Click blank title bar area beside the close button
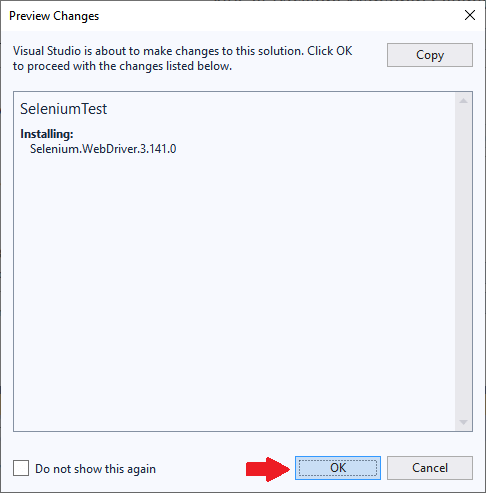Image resolution: width=486 pixels, height=493 pixels. (x=280, y=16)
